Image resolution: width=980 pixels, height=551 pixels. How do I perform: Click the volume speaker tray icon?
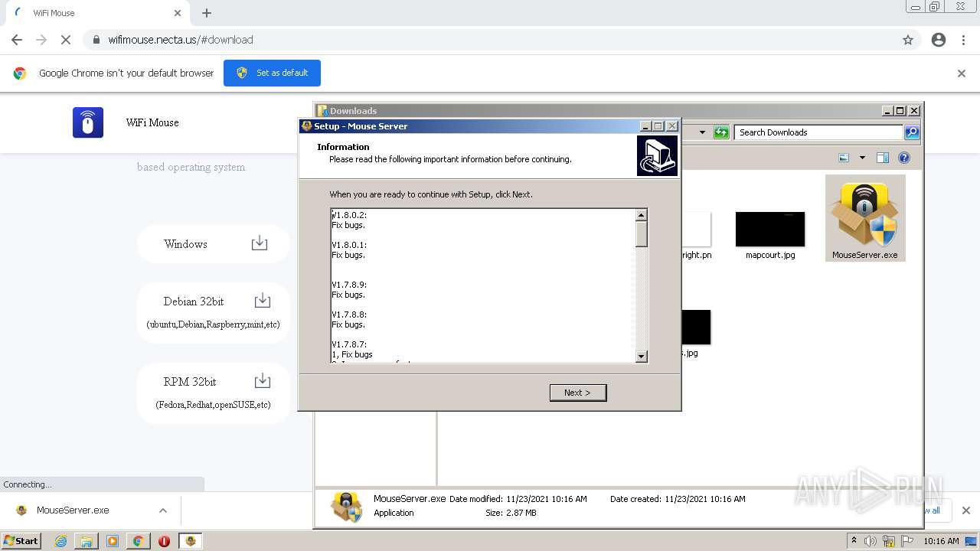click(x=871, y=541)
